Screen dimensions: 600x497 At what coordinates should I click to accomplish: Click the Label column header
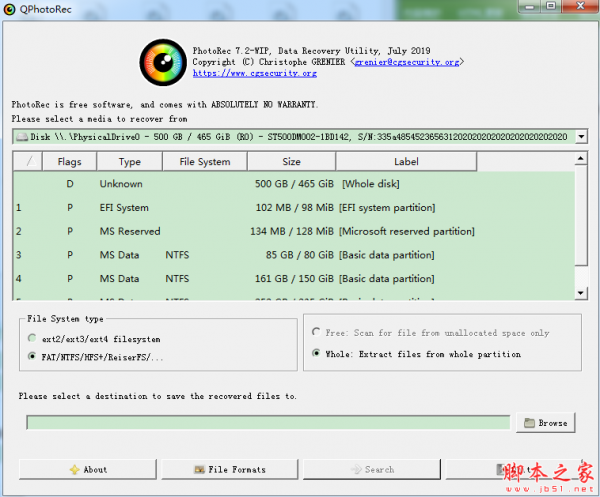(406, 161)
